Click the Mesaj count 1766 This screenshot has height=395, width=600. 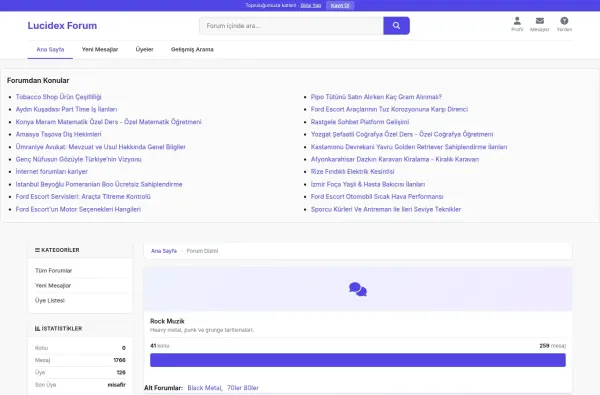pyautogui.click(x=119, y=360)
